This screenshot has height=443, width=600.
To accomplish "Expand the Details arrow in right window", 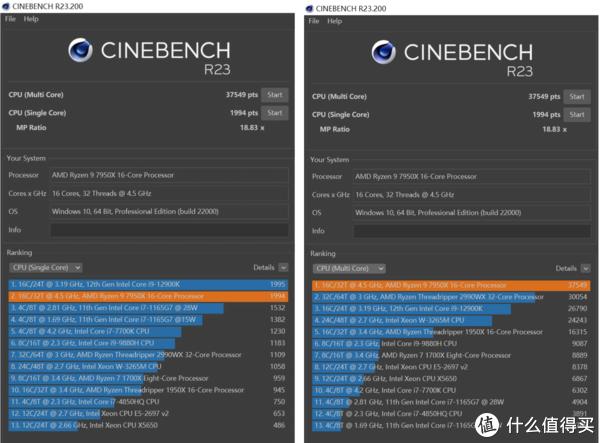I will pyautogui.click(x=586, y=269).
